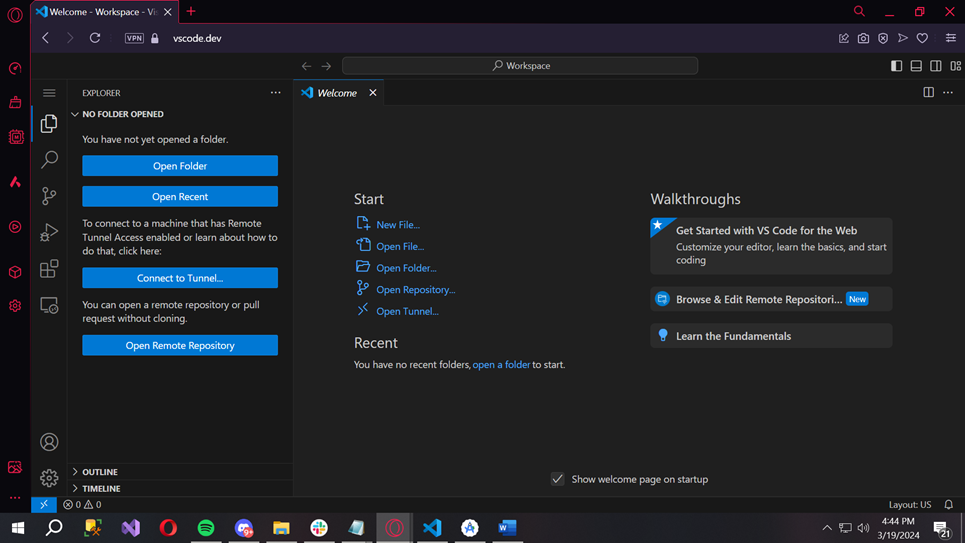Click the Open Recent button
This screenshot has width=965, height=543.
[x=180, y=196]
